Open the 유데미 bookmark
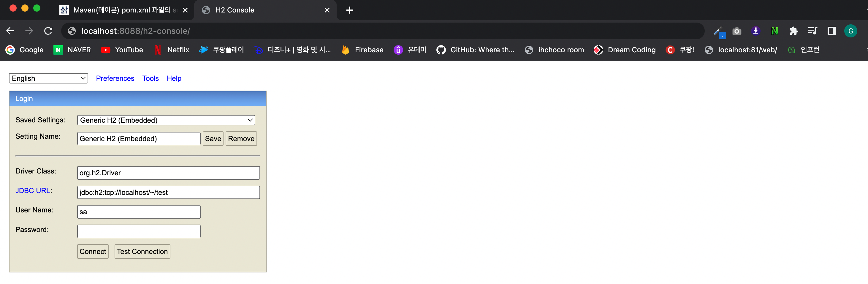This screenshot has height=284, width=868. 410,50
